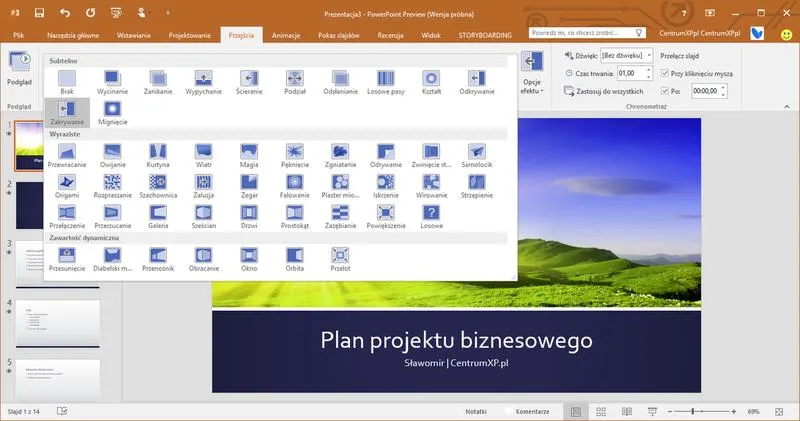Select Plaster miodu transition

point(340,186)
